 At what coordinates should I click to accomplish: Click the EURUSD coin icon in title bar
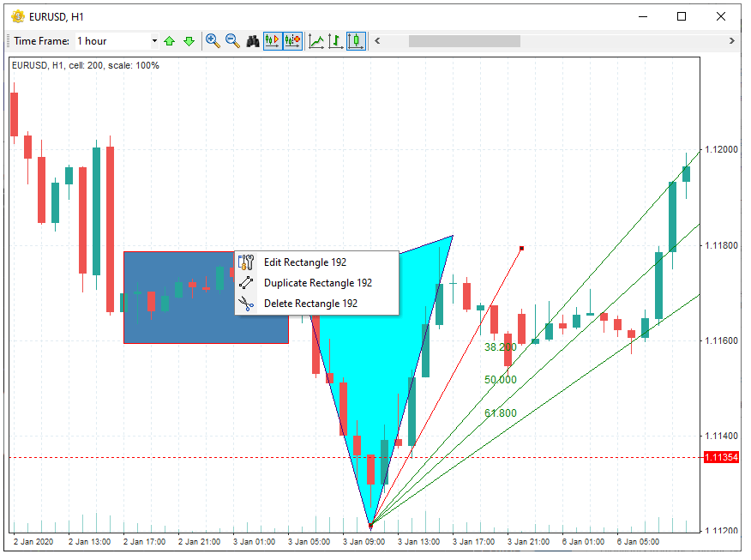tap(15, 15)
